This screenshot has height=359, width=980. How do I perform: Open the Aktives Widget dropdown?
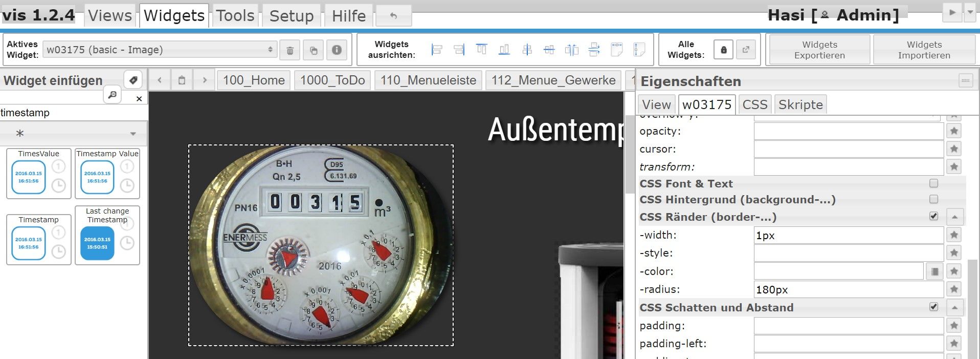click(x=160, y=50)
